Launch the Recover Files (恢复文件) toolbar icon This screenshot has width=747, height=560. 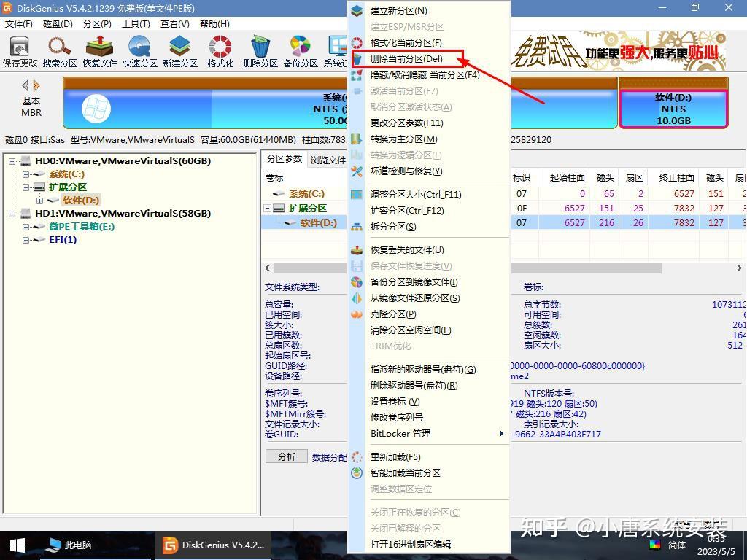coord(99,52)
